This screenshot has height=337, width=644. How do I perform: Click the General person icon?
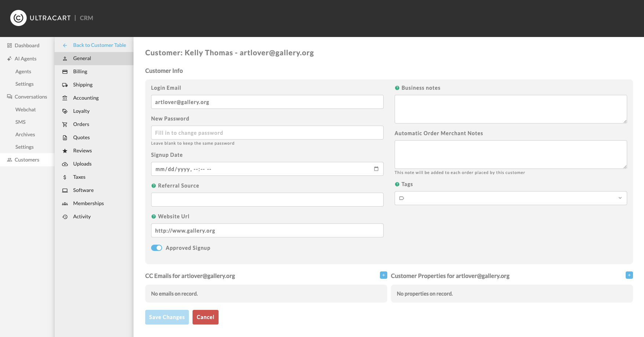[x=65, y=59]
